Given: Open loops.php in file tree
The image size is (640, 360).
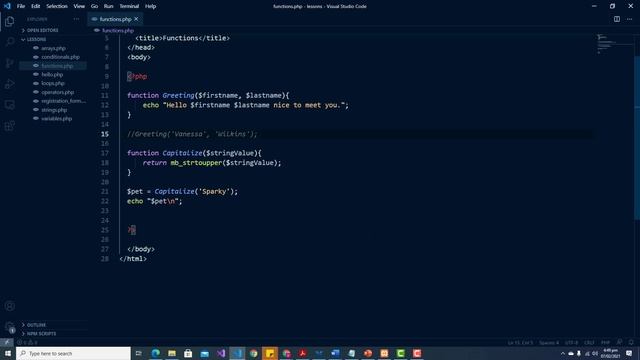Looking at the screenshot, I should point(53,83).
